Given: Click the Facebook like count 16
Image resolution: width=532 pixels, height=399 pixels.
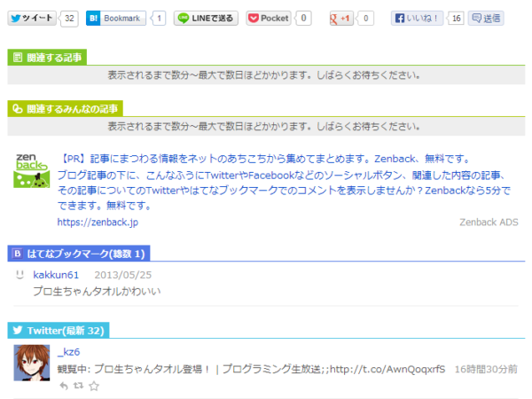Looking at the screenshot, I should click(456, 19).
